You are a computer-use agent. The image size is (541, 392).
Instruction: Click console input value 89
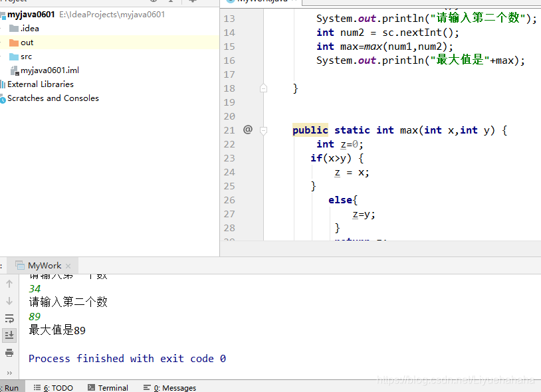click(35, 316)
